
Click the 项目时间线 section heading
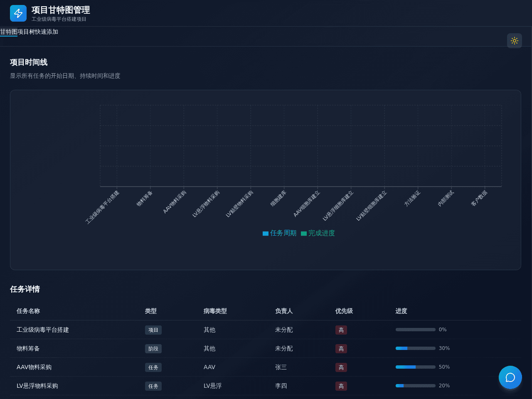(29, 62)
